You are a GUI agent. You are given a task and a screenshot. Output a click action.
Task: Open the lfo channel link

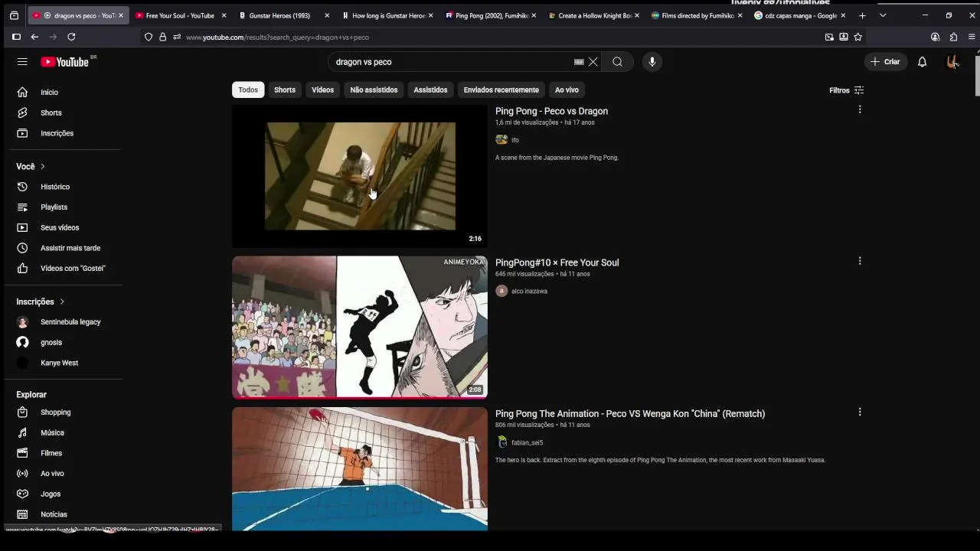(x=515, y=140)
